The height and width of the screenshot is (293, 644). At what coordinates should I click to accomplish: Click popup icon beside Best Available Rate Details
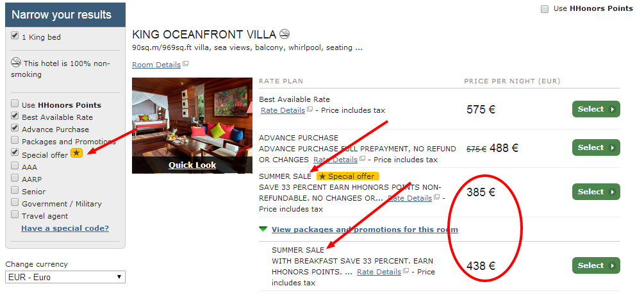pos(310,110)
